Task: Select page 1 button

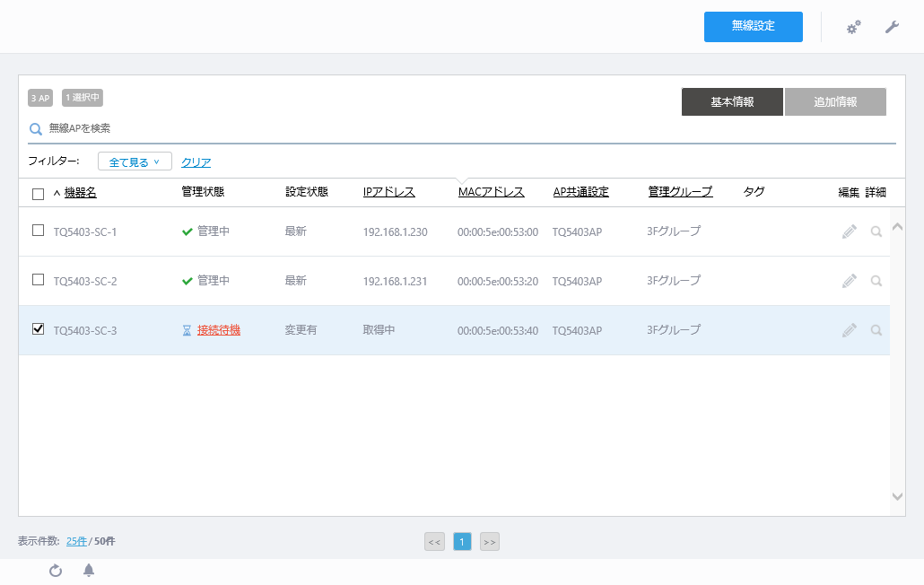Action: 462,542
